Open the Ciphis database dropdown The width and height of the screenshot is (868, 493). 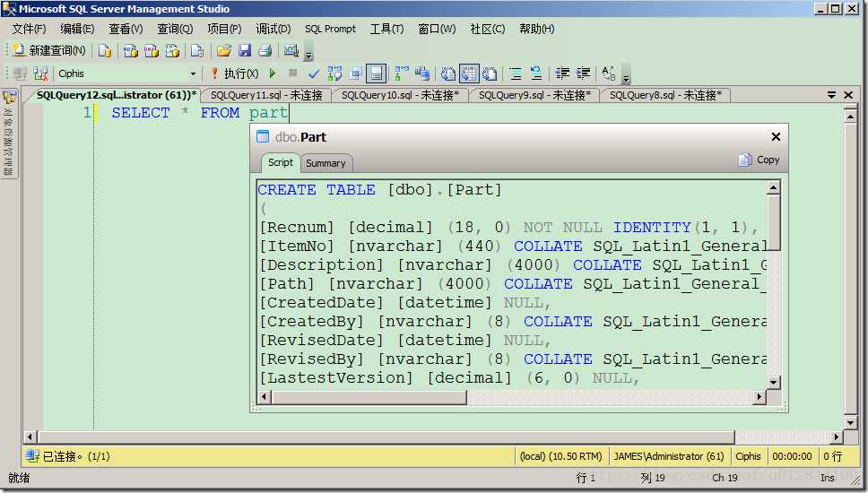[x=193, y=74]
